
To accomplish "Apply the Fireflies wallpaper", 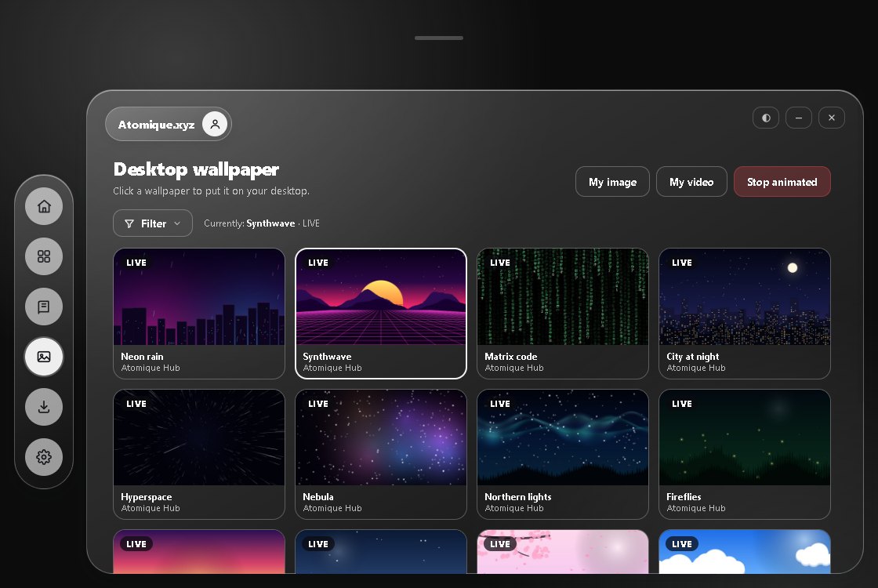I will (x=745, y=454).
